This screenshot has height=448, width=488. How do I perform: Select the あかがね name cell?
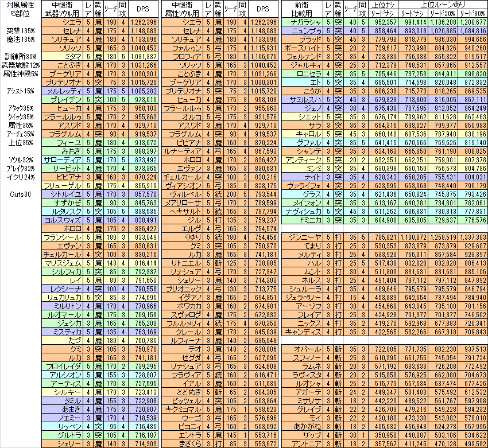tap(302, 427)
